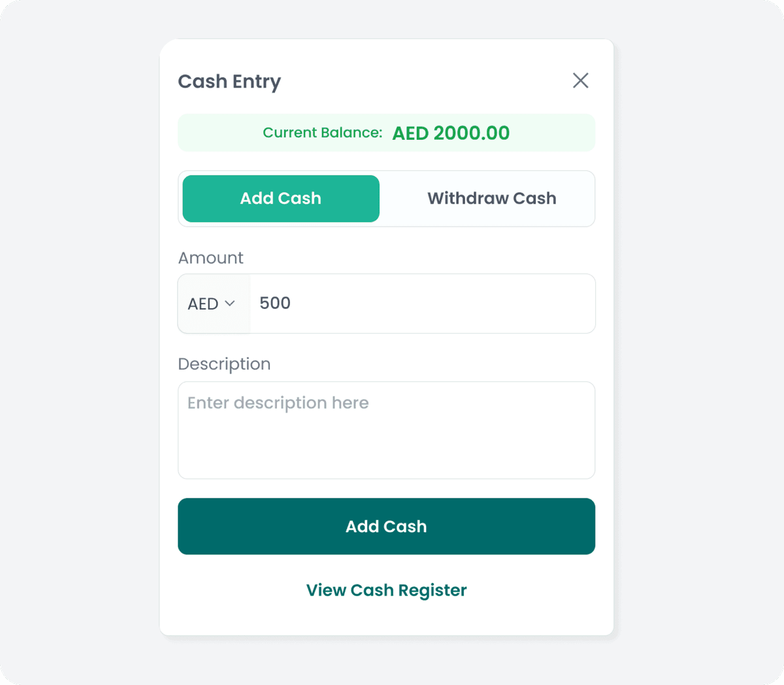Viewport: 784px width, 685px height.
Task: Click the Enter description here placeholder
Action: point(278,403)
